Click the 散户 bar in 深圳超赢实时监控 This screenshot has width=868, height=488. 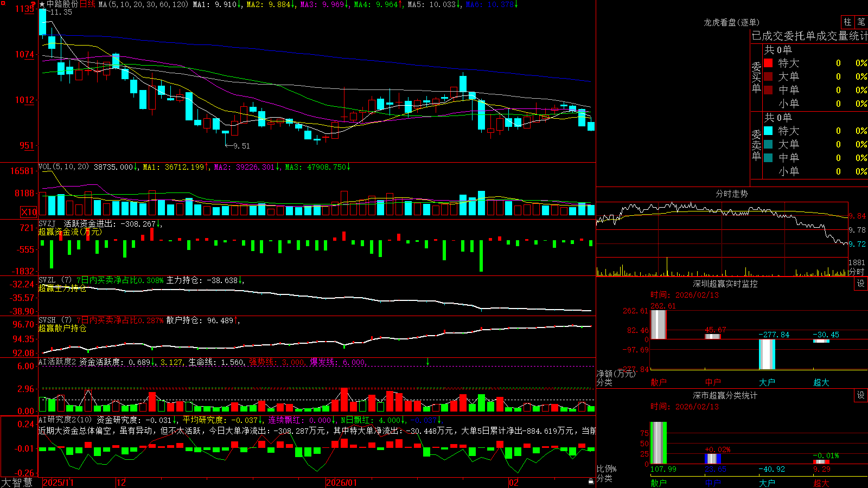click(x=658, y=324)
